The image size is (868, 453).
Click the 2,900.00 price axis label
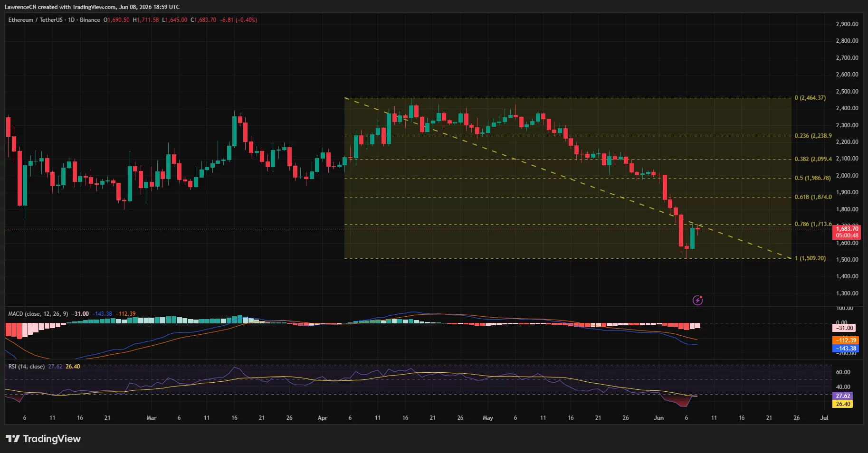coord(847,24)
